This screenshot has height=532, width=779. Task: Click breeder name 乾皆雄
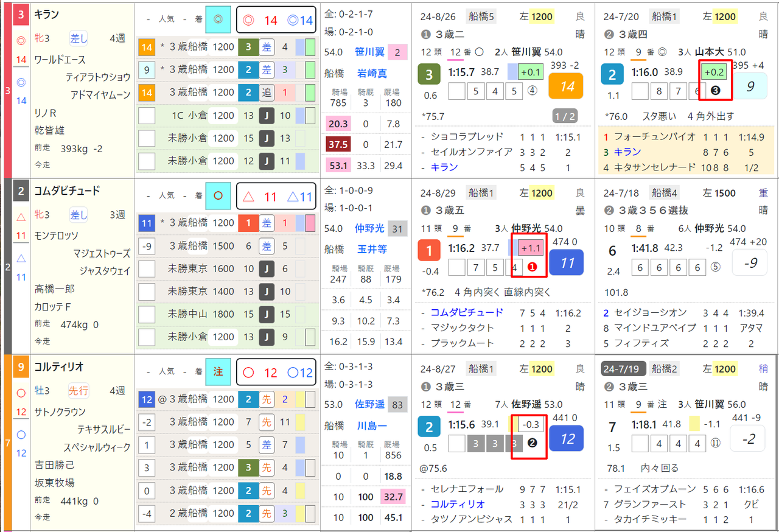coord(49,130)
